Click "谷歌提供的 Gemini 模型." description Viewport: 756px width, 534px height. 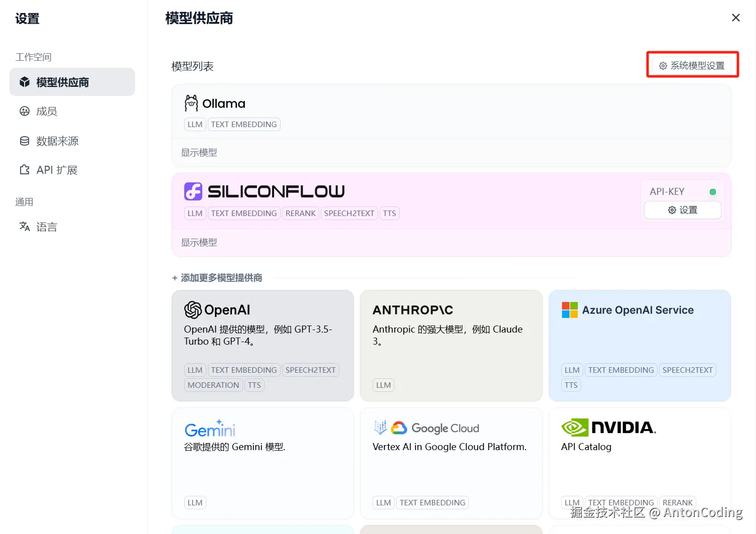tap(235, 447)
